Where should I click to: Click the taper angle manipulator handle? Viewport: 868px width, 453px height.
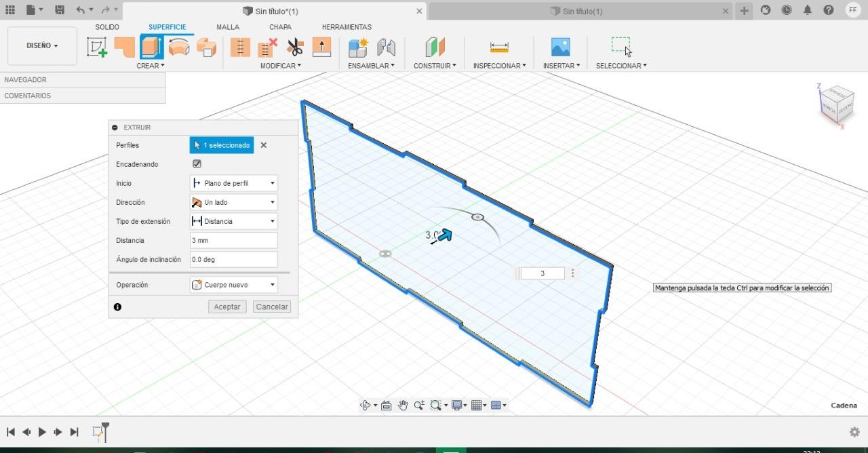pyautogui.click(x=477, y=217)
